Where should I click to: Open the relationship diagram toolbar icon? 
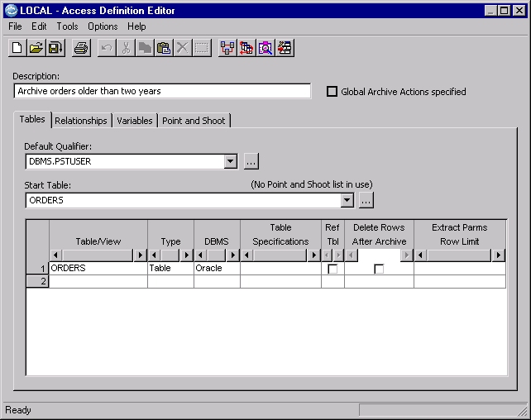(227, 48)
